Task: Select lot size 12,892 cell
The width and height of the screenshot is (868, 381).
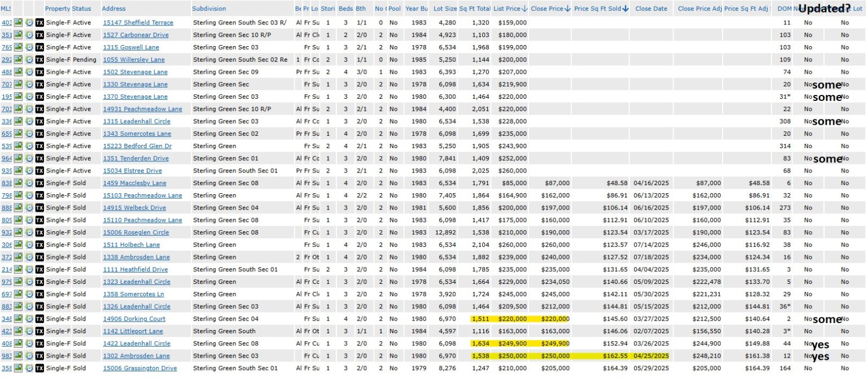Action: (445, 232)
